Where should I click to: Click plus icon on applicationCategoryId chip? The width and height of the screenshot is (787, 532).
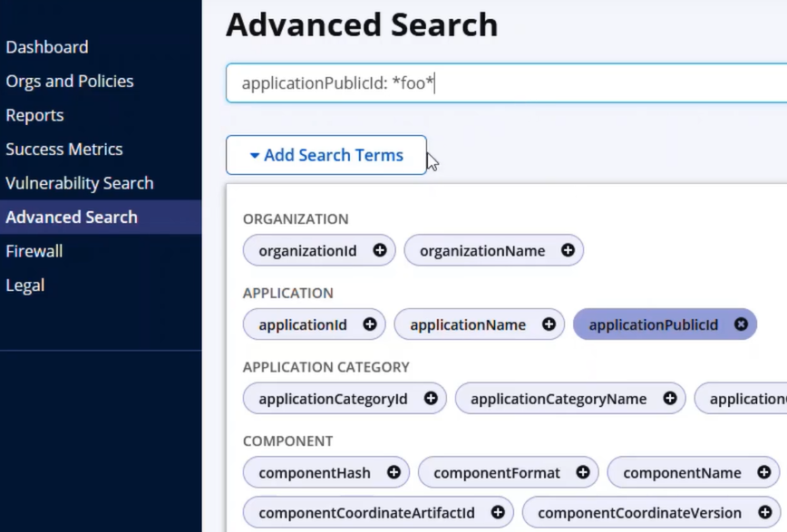pos(431,399)
